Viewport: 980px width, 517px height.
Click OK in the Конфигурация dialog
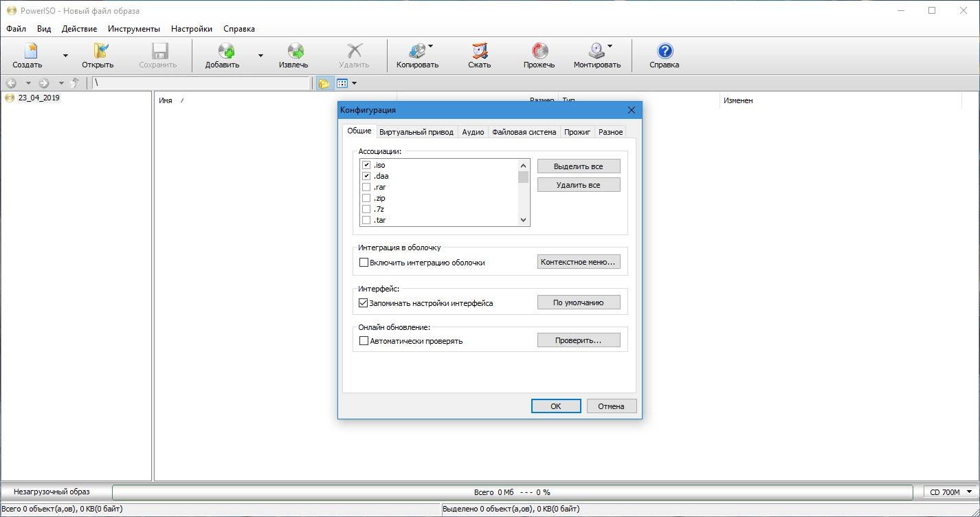tap(556, 406)
